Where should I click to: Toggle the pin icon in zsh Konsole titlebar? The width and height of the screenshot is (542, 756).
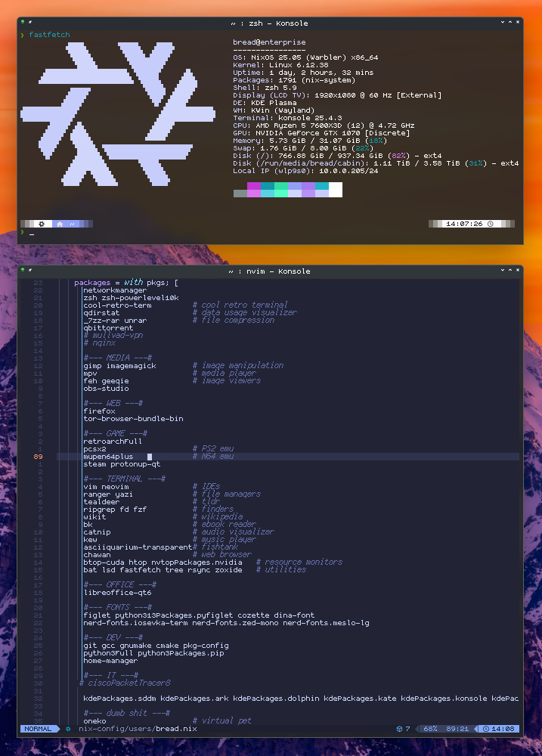30,22
